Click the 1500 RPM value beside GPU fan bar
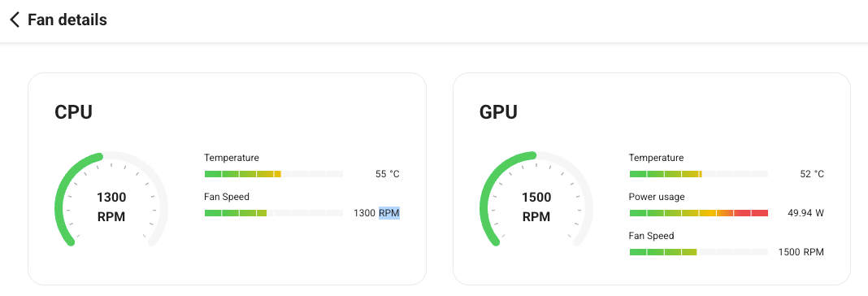 coord(801,252)
